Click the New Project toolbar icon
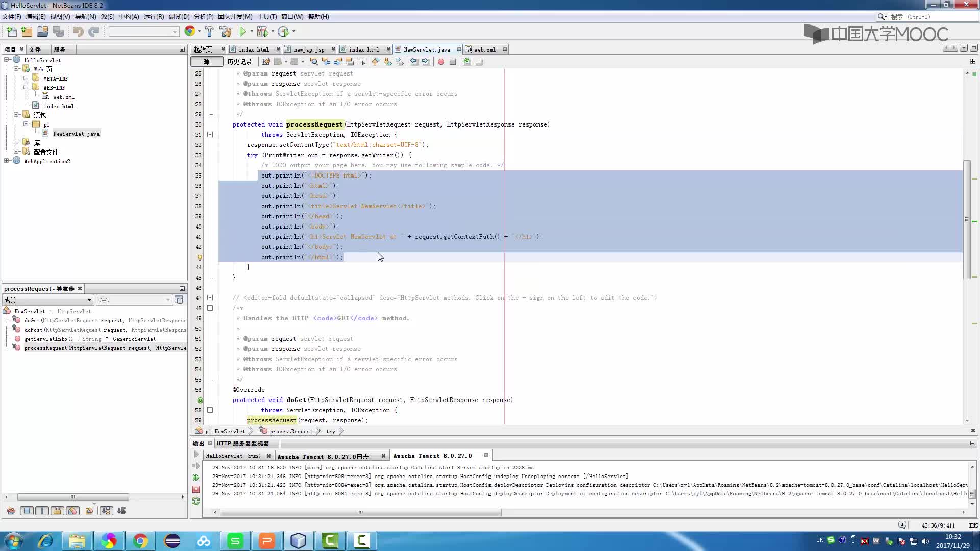The width and height of the screenshot is (980, 551). [27, 32]
